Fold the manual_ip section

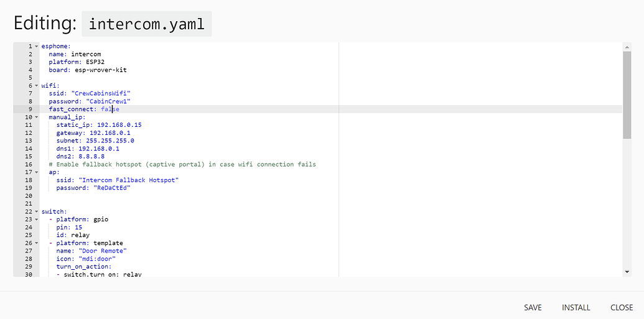[x=36, y=117]
